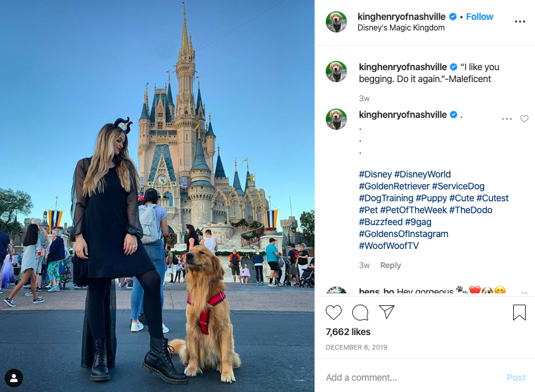Open comment options three-dot menu
535x392 pixels.
tap(507, 119)
